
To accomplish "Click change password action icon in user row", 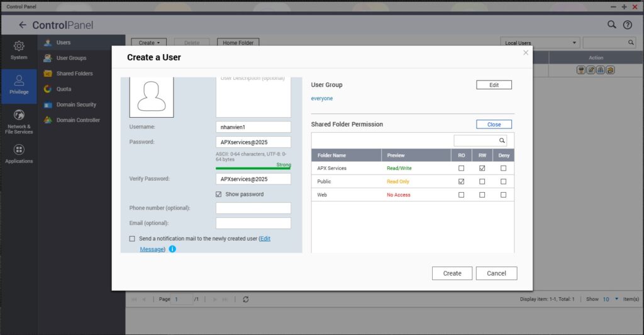I will pos(580,70).
